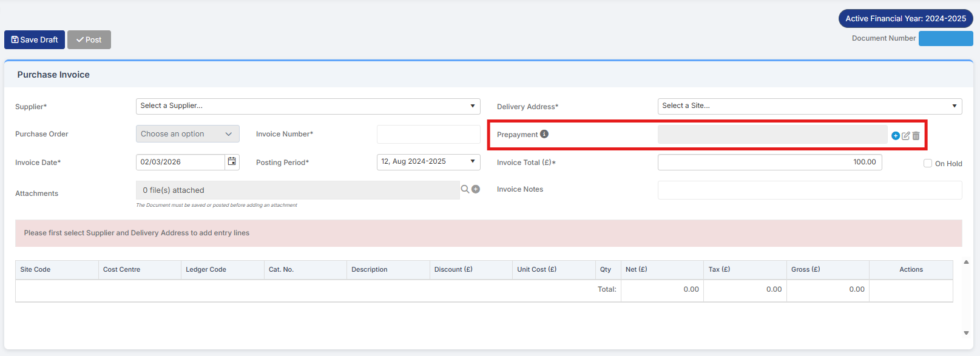Click into the Invoice Notes field
The height and width of the screenshot is (356, 980).
click(809, 190)
